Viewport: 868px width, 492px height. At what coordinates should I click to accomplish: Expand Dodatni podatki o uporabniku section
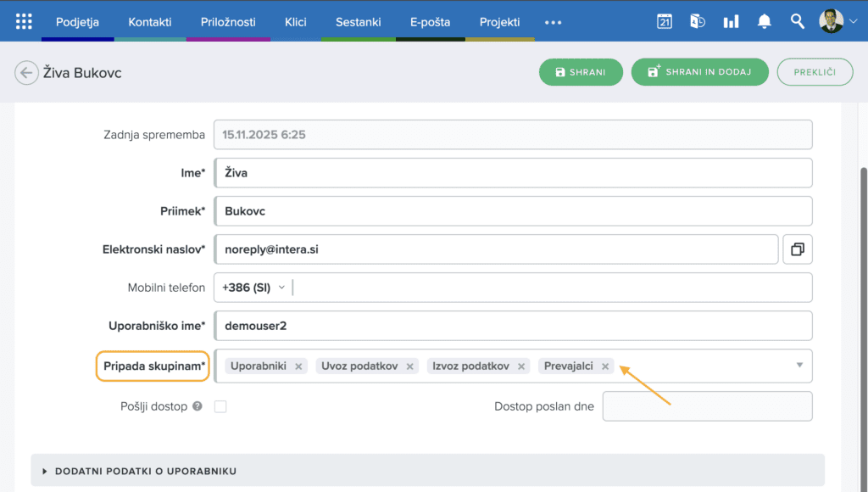coord(145,471)
